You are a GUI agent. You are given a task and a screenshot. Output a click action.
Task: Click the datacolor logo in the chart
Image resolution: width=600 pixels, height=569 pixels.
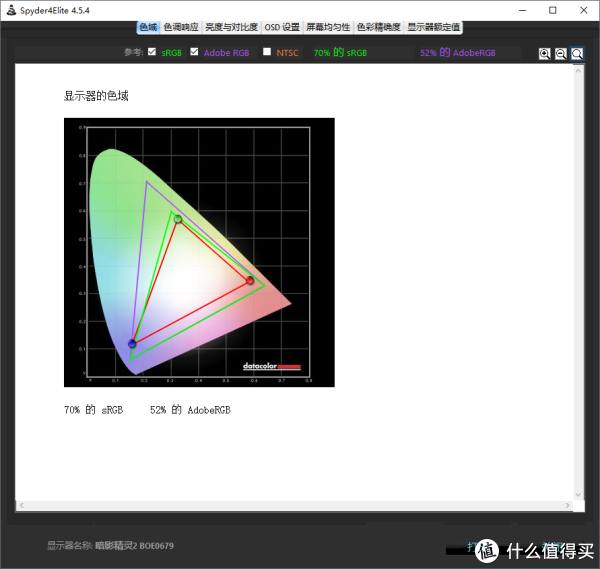pos(272,366)
